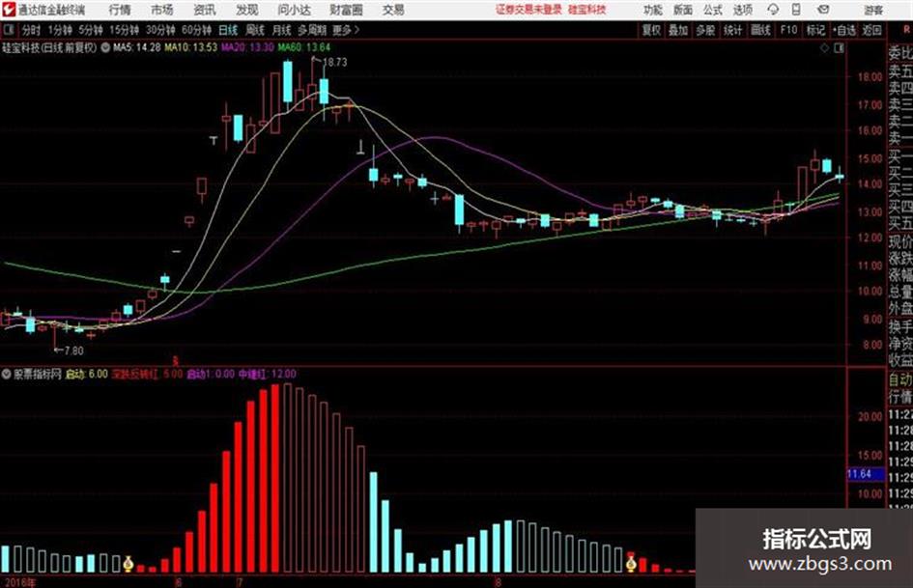Add stock via 自选 button
913x588 pixels.
coord(844,30)
